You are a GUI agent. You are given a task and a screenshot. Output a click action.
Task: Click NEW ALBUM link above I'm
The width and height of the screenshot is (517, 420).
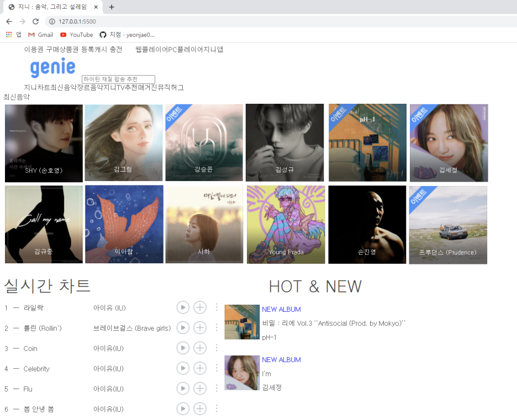(x=281, y=360)
